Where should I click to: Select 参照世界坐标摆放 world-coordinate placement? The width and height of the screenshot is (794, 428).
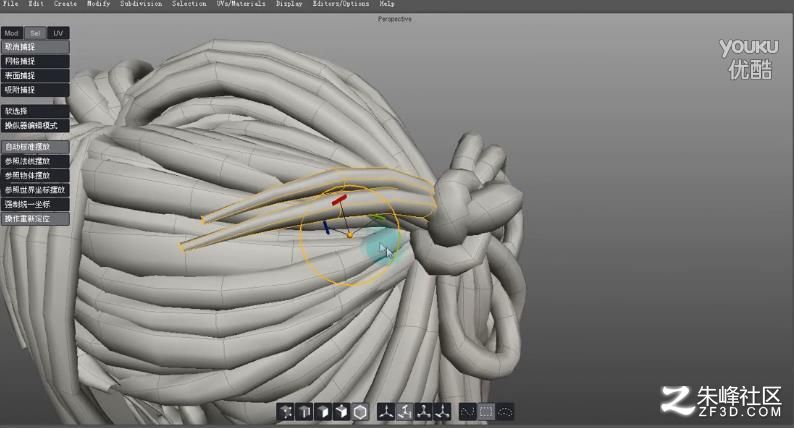[35, 190]
